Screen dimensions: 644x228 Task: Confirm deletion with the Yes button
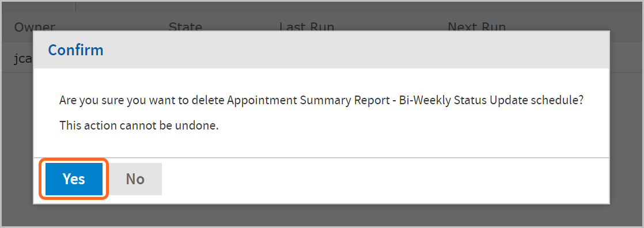pos(74,178)
